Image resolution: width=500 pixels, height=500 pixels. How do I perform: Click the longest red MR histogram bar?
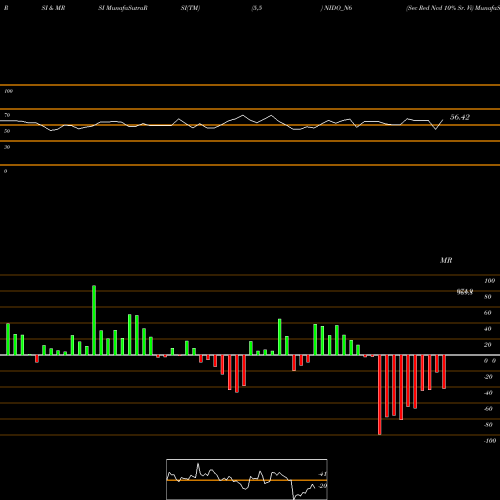pos(380,395)
